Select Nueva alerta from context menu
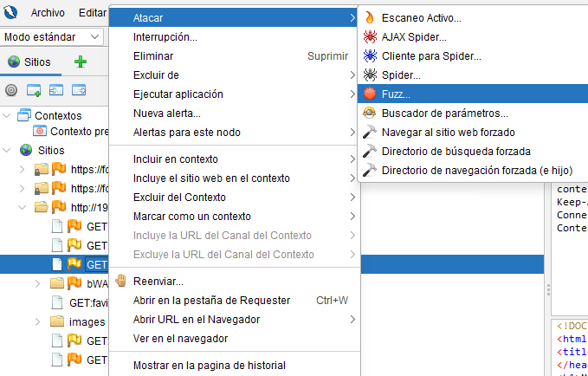 point(167,113)
